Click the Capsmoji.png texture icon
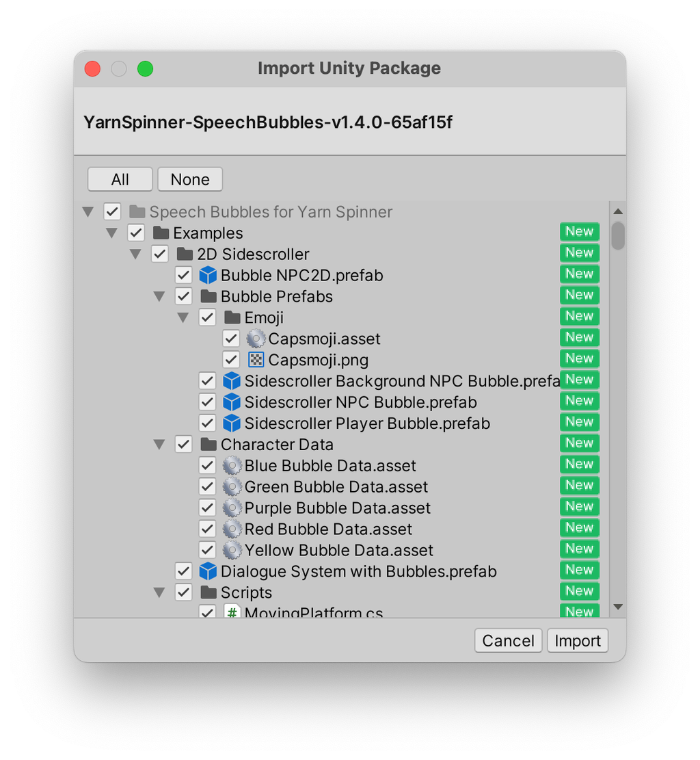This screenshot has height=760, width=700. coord(256,360)
